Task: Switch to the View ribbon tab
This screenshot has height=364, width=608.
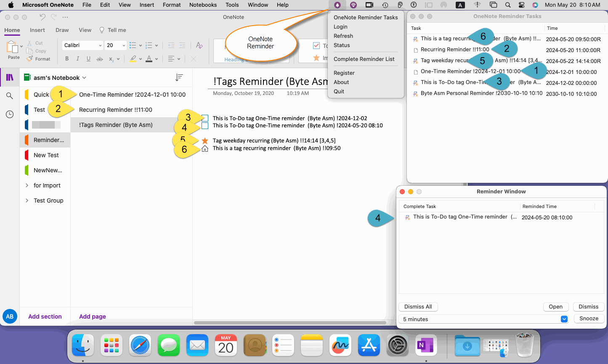Action: (85, 30)
